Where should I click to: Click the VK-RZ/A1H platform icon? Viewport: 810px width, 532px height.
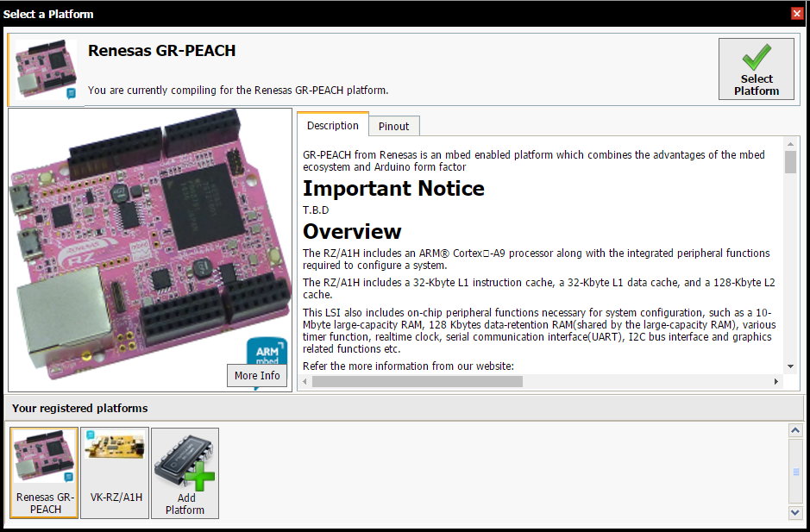[114, 448]
